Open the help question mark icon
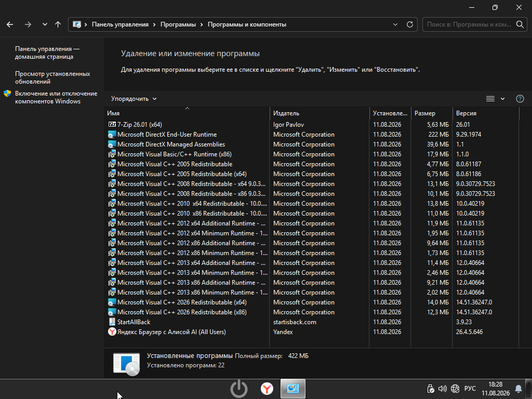Viewport: 532px width, 399px height. pyautogui.click(x=520, y=99)
